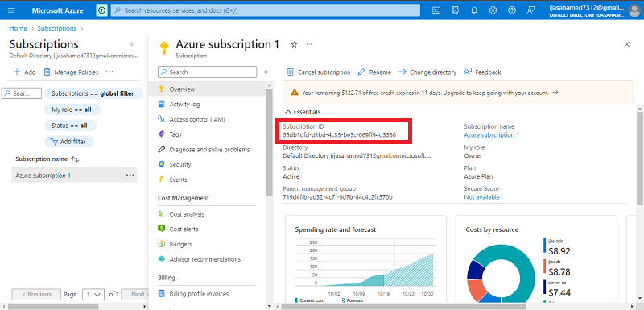644x310 pixels.
Task: Open the Azure portal hamburger menu
Action: pyautogui.click(x=11, y=10)
